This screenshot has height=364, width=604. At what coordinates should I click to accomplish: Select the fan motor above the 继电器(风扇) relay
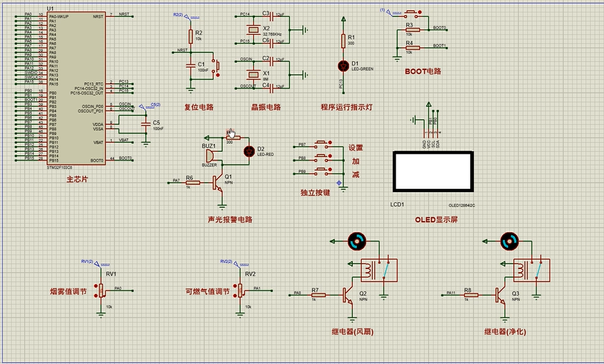[x=357, y=241]
